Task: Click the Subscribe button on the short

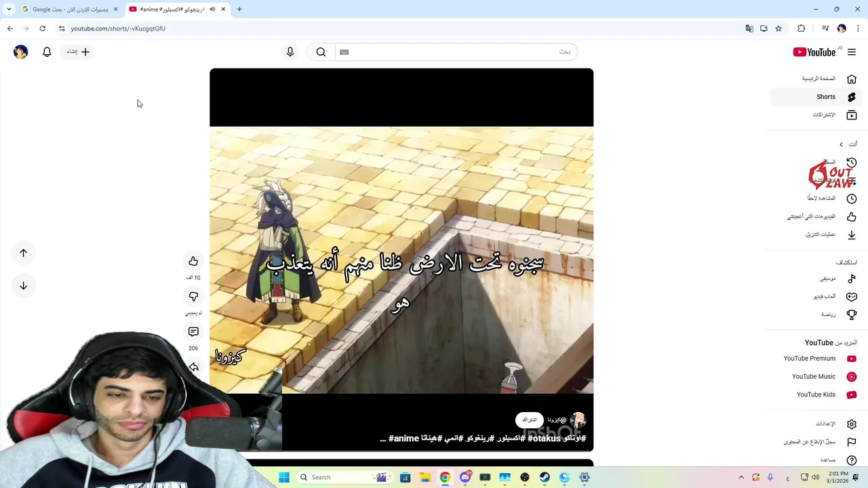Action: (x=530, y=420)
